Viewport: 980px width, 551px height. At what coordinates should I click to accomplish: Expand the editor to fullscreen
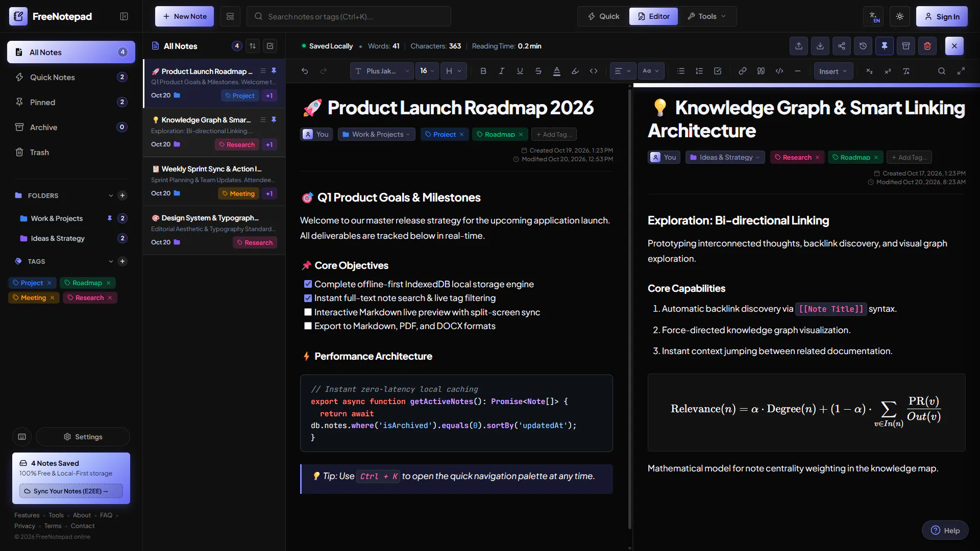tap(961, 71)
